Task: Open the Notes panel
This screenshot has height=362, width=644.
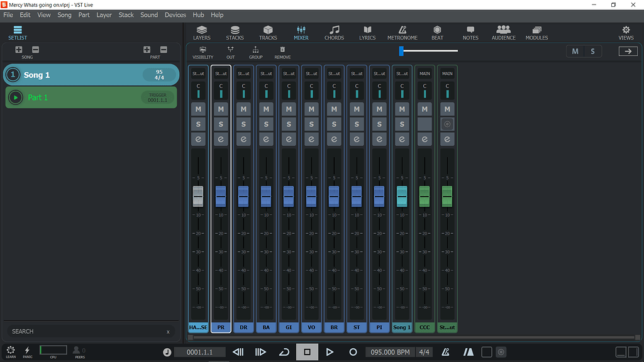Action: (470, 33)
